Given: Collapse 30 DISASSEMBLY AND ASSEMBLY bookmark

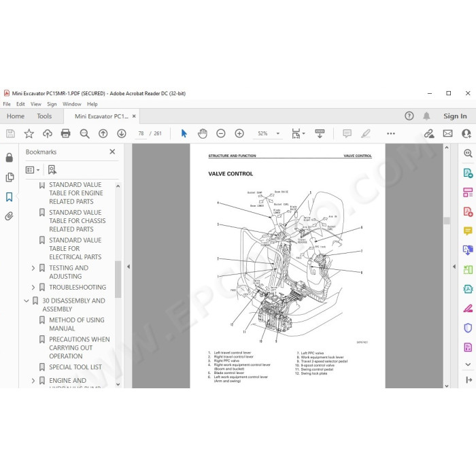Looking at the screenshot, I should [27, 301].
